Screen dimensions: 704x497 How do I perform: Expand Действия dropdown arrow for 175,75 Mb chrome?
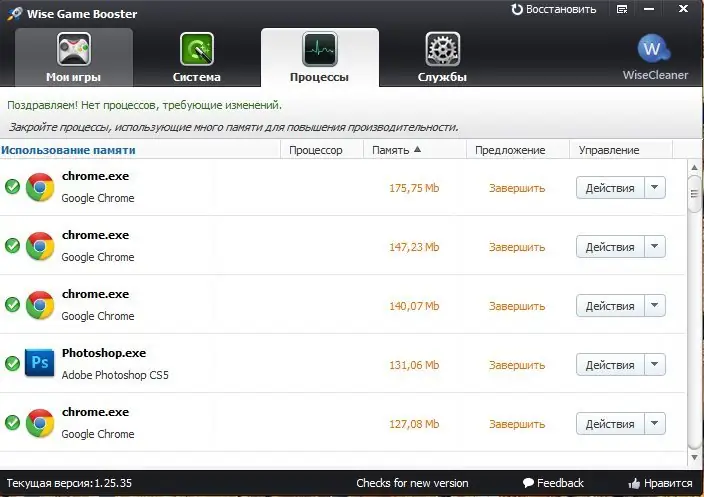point(655,188)
